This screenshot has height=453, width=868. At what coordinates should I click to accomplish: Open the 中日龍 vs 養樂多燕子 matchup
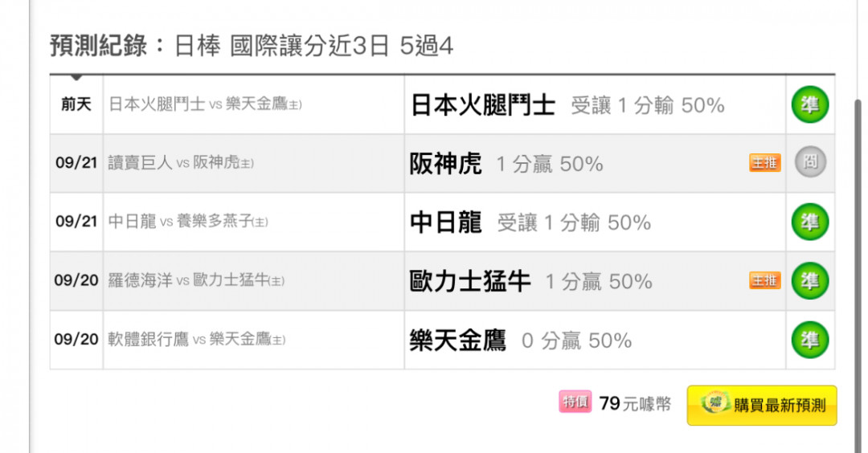[x=188, y=222]
